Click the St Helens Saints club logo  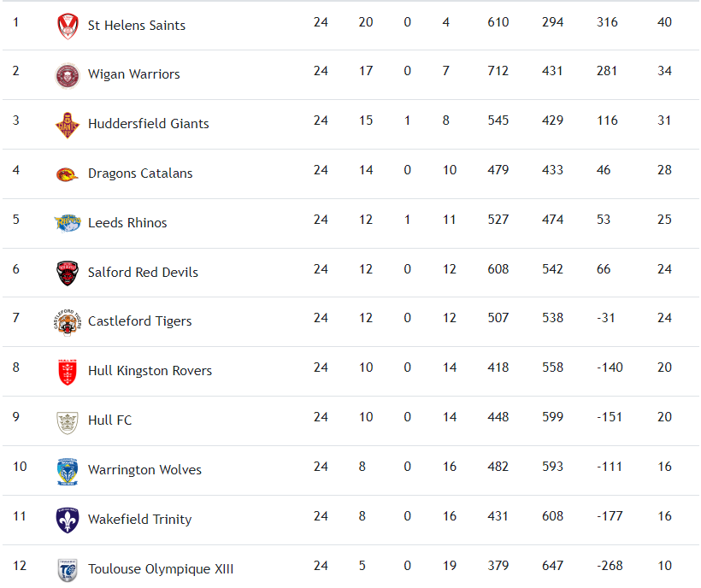click(67, 26)
